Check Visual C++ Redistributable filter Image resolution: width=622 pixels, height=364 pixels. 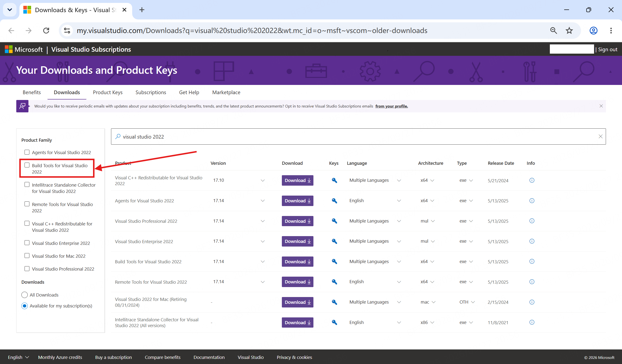pos(27,223)
